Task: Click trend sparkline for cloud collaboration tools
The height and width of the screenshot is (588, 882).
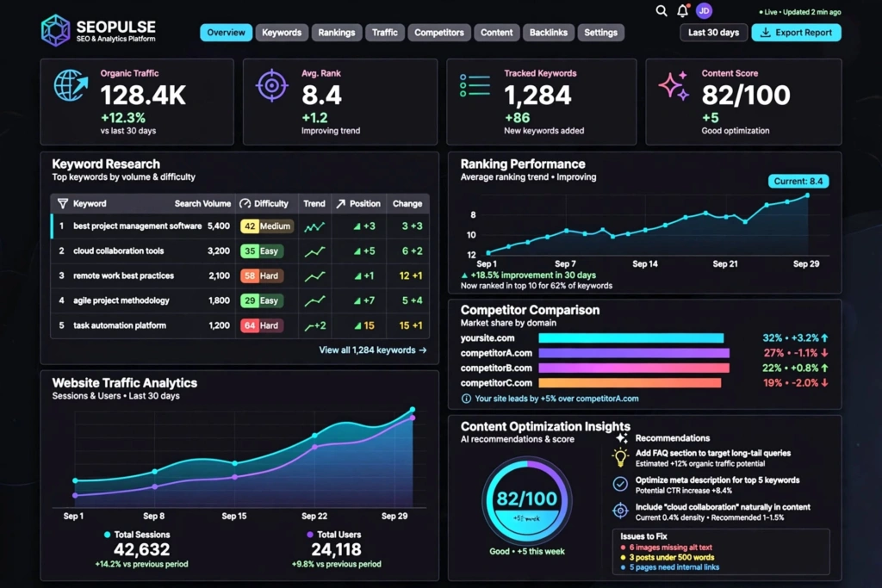Action: (x=314, y=251)
